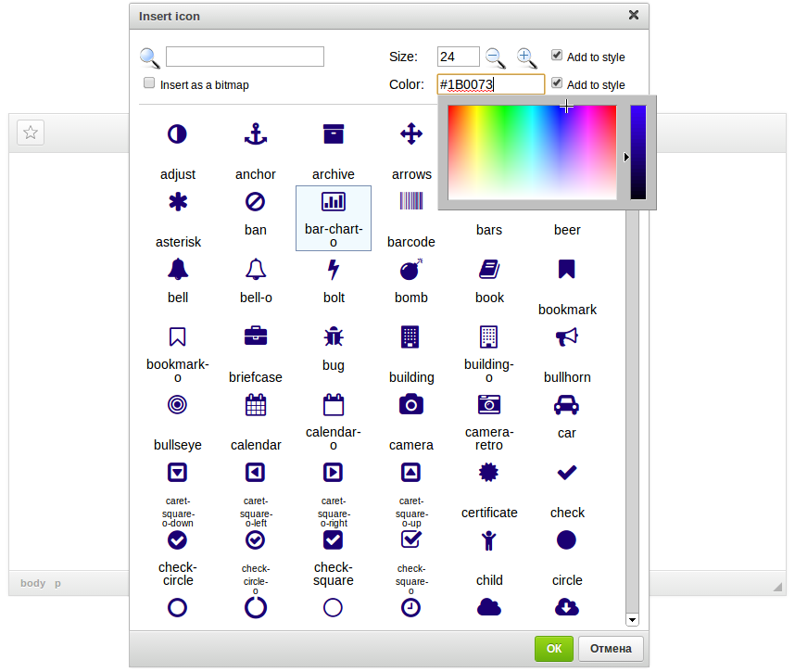Choose the barcode icon
This screenshot has width=795, height=672.
(411, 201)
